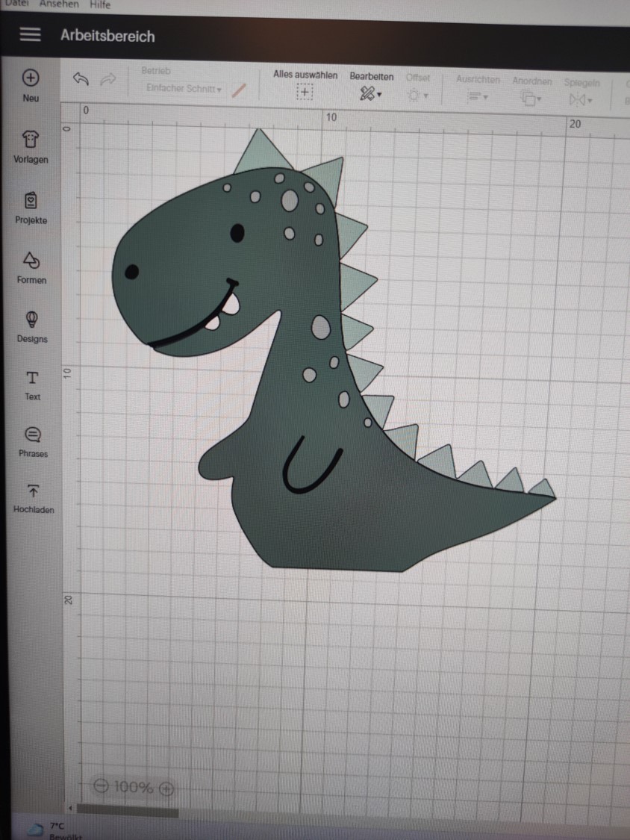Click the horizontal scrollbar below the canvas

[x=127, y=811]
